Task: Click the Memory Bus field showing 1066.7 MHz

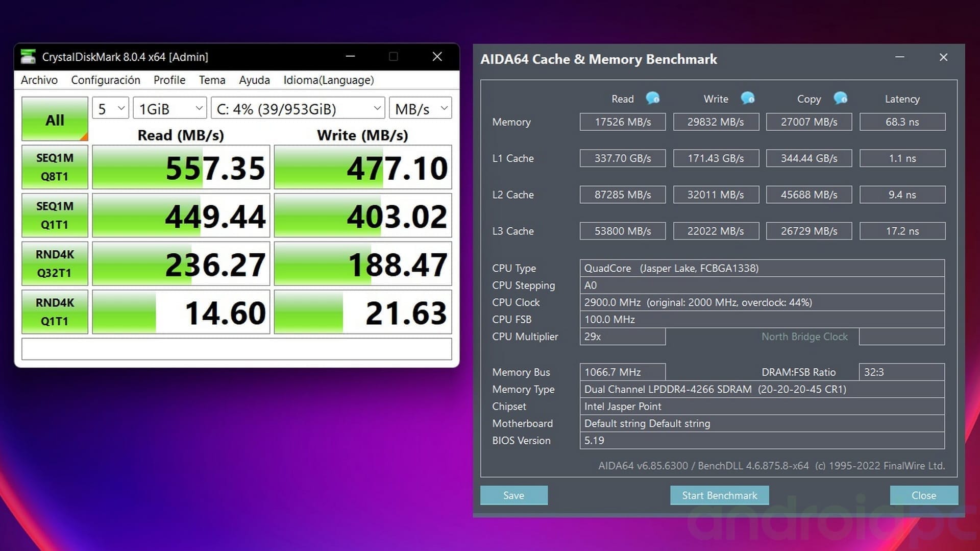Action: coord(623,372)
